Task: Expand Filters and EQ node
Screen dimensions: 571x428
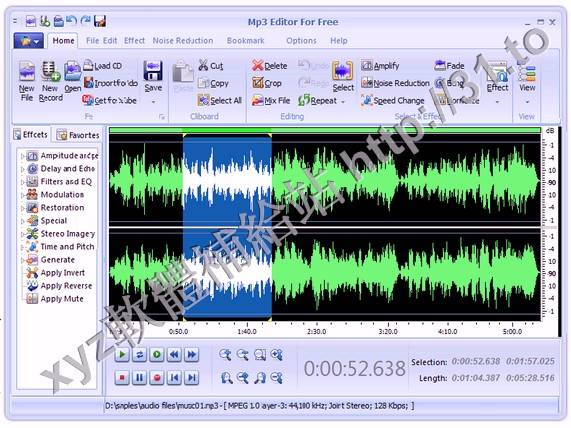Action: 22,182
